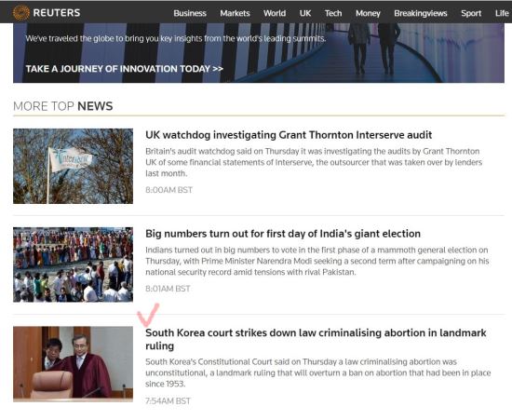Open the South Korea abortion ruling headline
512x420 pixels.
[316, 339]
